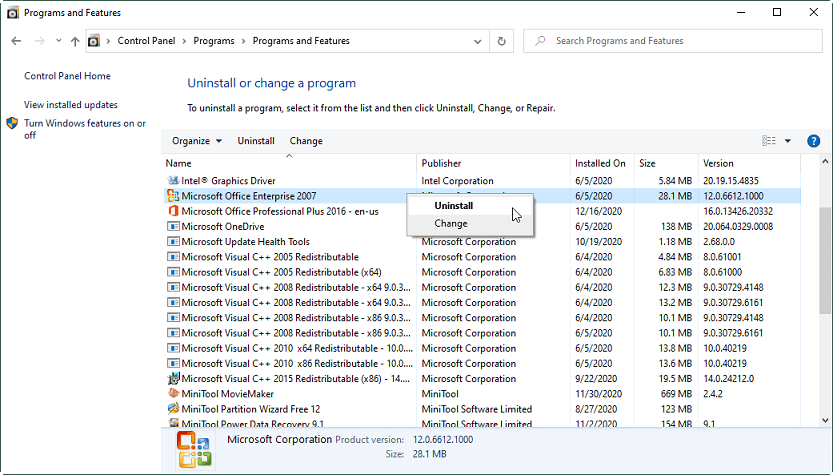Image resolution: width=833 pixels, height=475 pixels.
Task: Expand the view options dropdown arrow
Action: click(x=788, y=141)
